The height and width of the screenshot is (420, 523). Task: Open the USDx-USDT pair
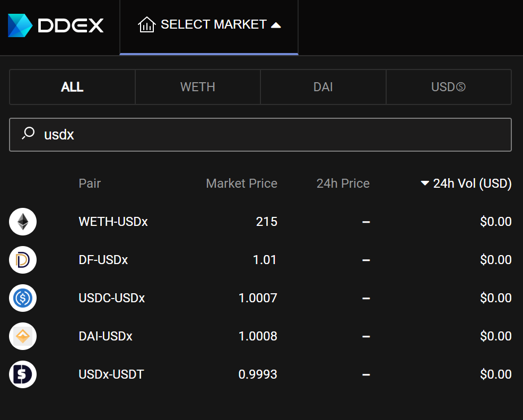click(x=260, y=374)
